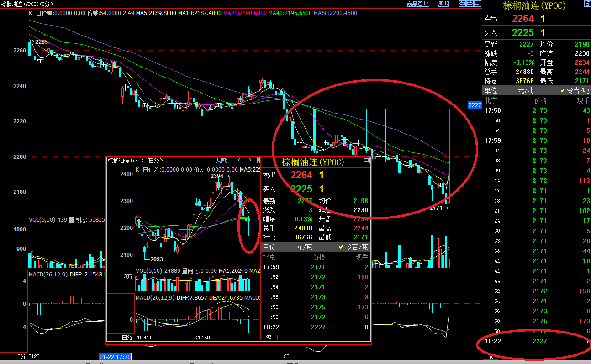This screenshot has height=364, width=591.
Task: Click the 2227 price tag on the price axis
Action: pyautogui.click(x=475, y=105)
